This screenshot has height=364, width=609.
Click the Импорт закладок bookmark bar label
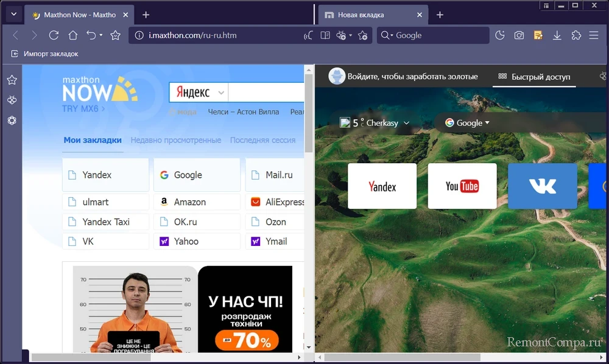51,54
